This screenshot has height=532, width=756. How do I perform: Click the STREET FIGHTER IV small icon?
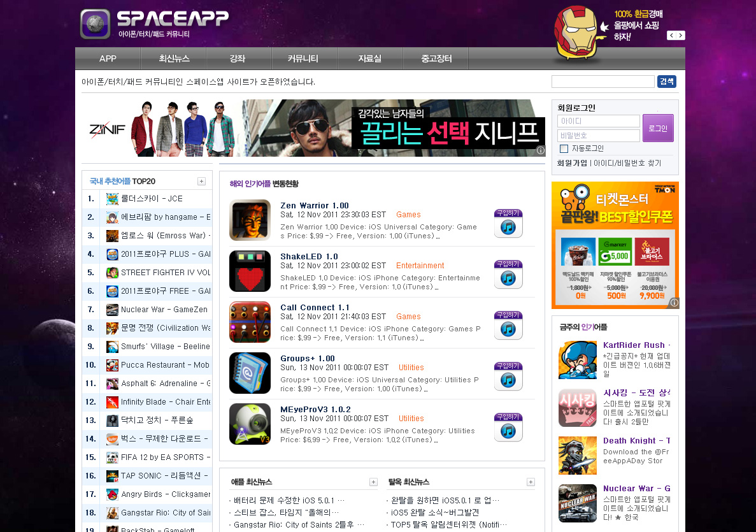[x=112, y=273]
